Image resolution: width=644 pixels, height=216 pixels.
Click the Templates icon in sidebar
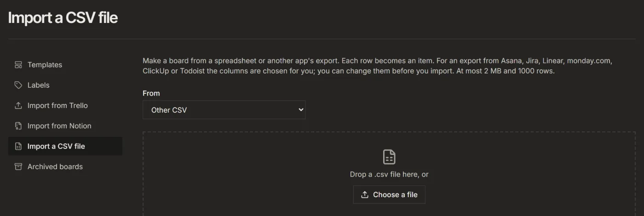tap(18, 65)
